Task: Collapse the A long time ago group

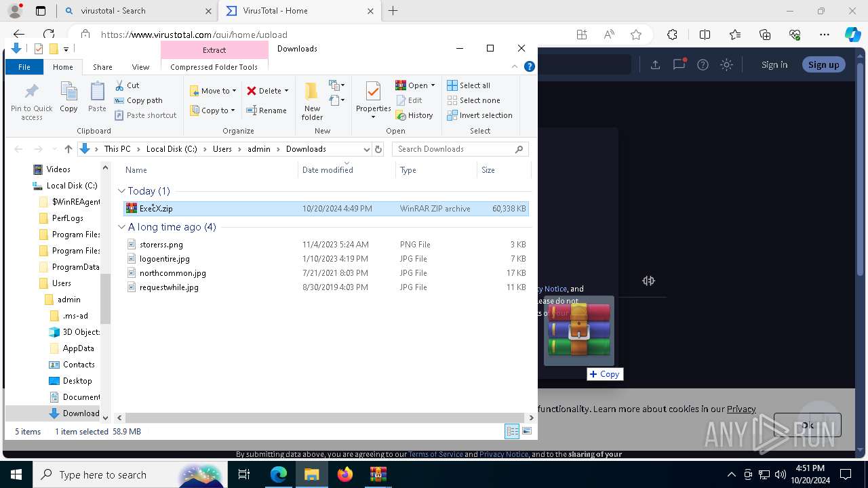Action: tap(122, 227)
